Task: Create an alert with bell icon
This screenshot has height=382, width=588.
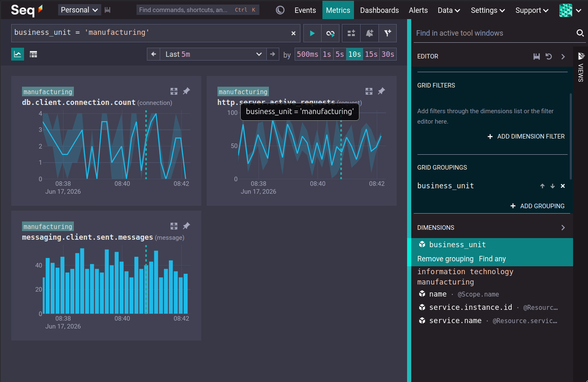Action: (369, 33)
